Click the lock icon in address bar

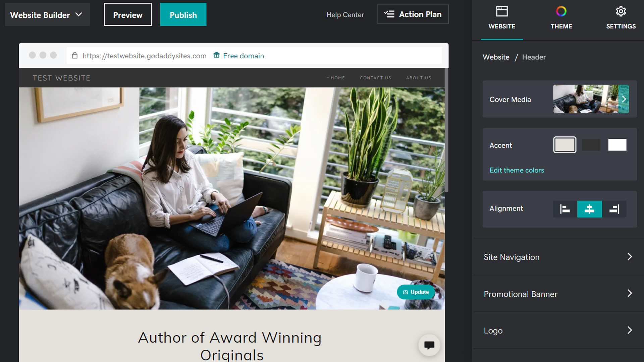pyautogui.click(x=75, y=56)
